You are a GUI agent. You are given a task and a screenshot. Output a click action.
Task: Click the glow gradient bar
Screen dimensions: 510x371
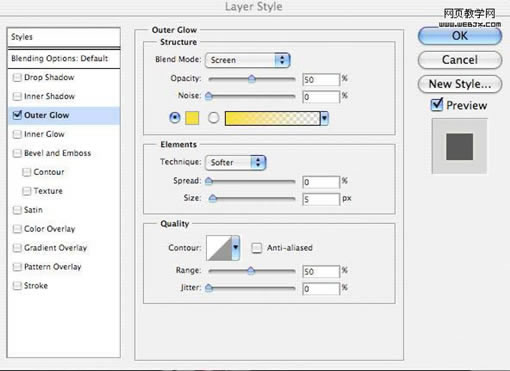coord(272,118)
